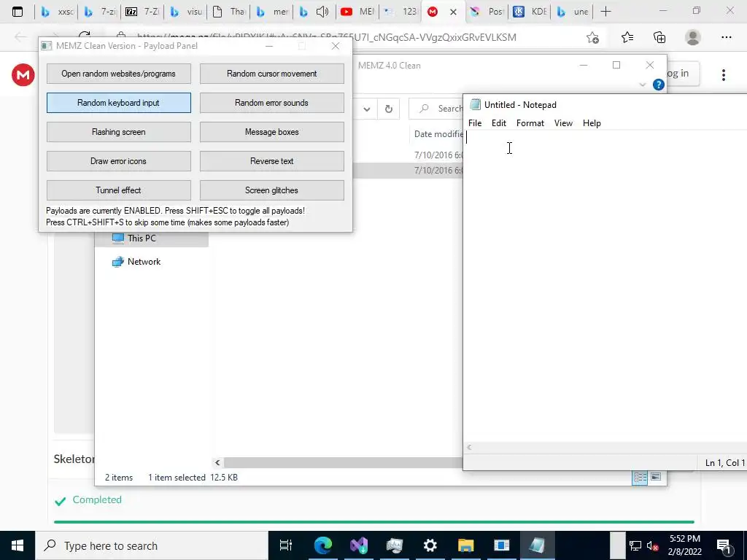Image resolution: width=747 pixels, height=560 pixels.
Task: Open Settings gear on taskbar
Action: tap(430, 545)
